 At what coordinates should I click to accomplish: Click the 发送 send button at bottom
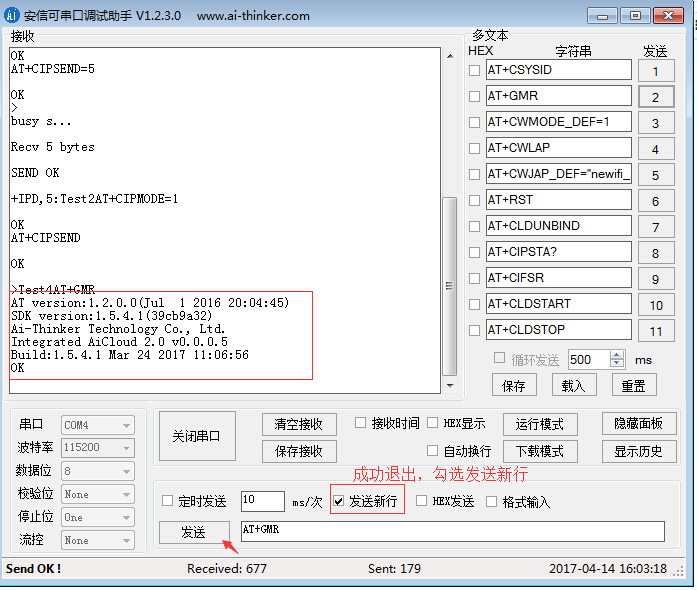point(194,532)
